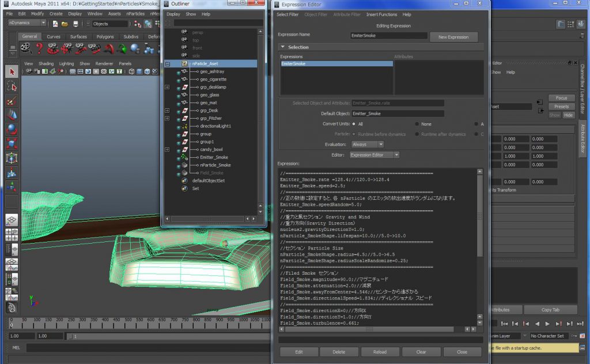
Task: Choose Runtime after dynamics radio option
Action: point(417,134)
